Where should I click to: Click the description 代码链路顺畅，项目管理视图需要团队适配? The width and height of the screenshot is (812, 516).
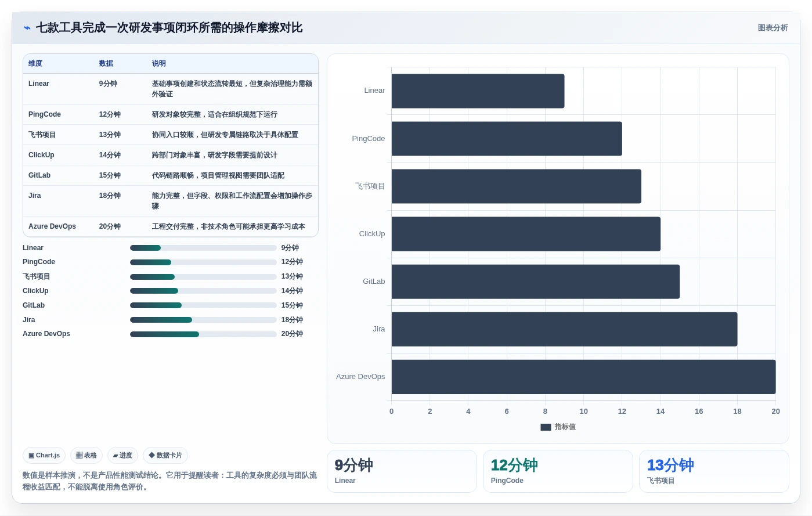(218, 175)
